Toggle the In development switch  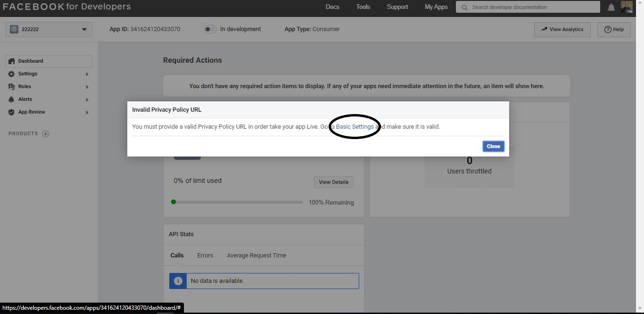(210, 29)
